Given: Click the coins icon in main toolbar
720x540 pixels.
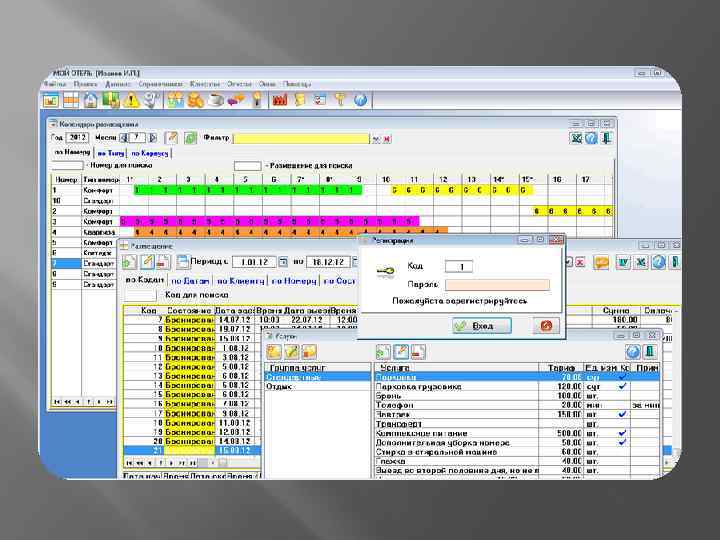Looking at the screenshot, I should 195,100.
